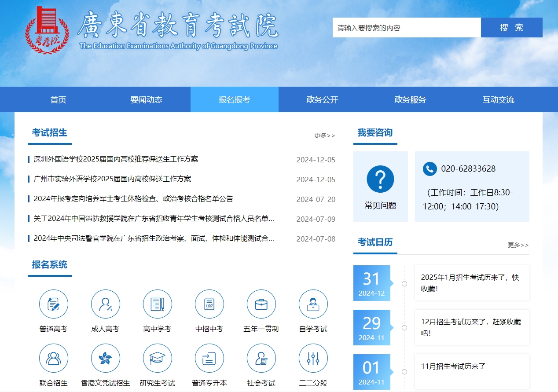Viewport: 558px width, 392px height.
Task: Navigate to the 互动交流 section
Action: [498, 99]
